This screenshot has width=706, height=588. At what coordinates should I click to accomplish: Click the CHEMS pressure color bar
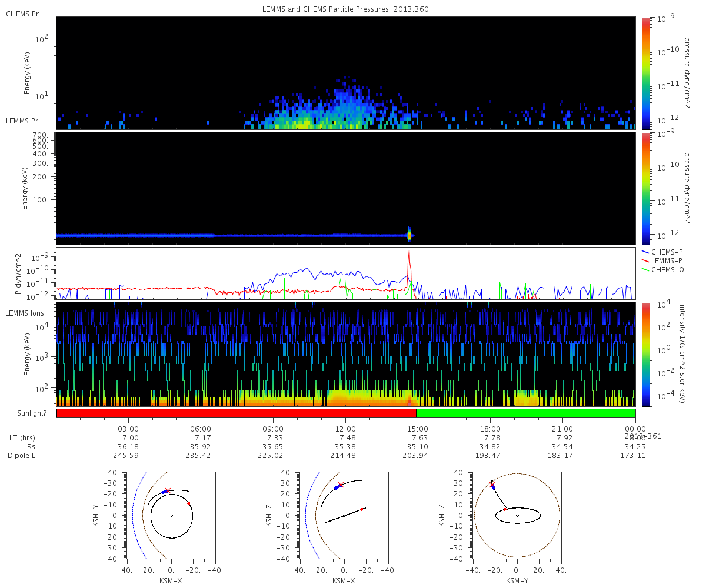point(646,72)
